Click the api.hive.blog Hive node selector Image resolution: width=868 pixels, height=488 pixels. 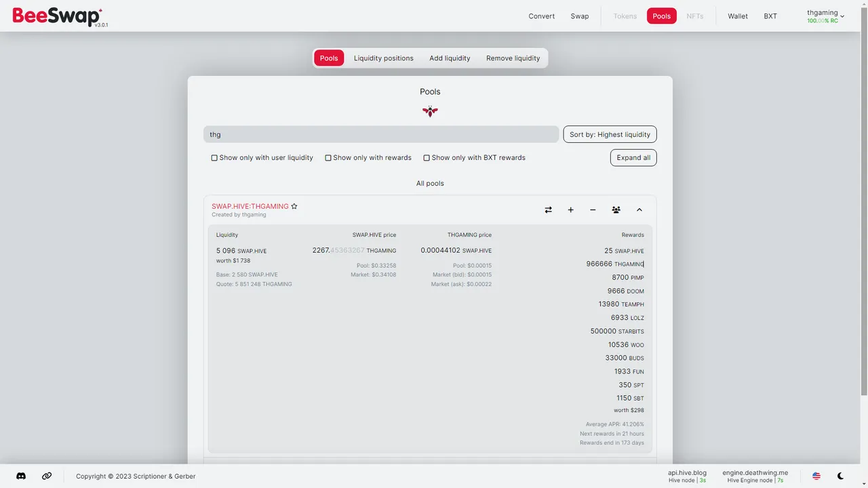tap(687, 476)
